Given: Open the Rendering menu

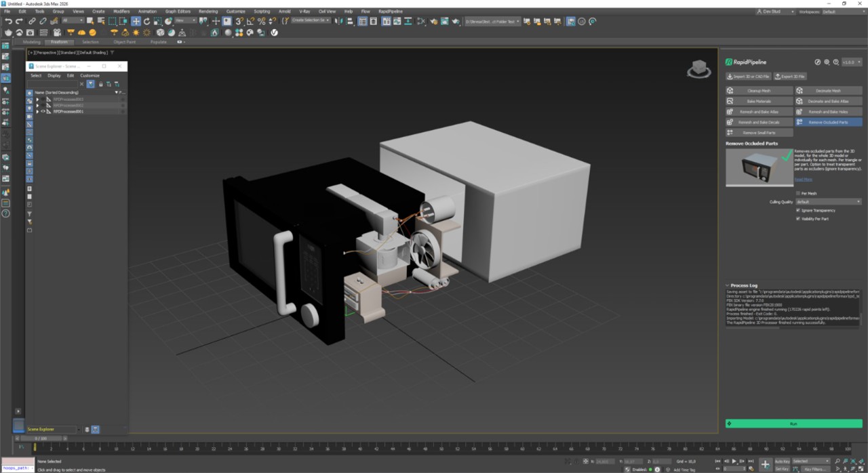Looking at the screenshot, I should pos(208,12).
